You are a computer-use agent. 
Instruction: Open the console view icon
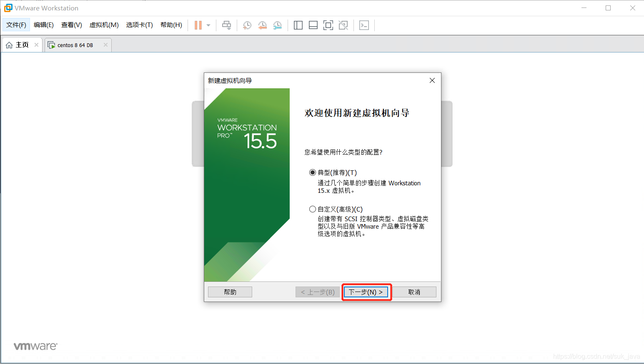coord(364,25)
